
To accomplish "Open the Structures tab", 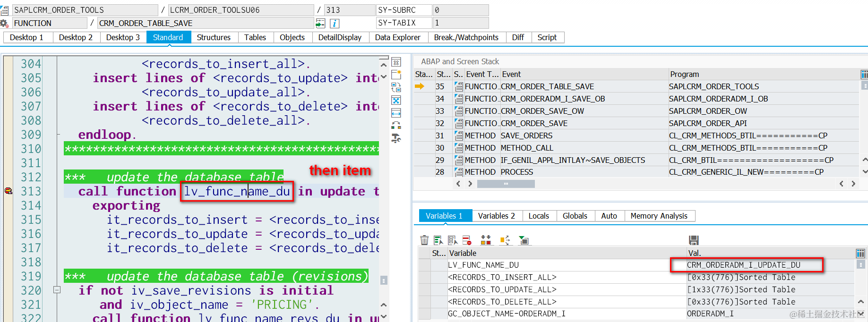I will 214,37.
